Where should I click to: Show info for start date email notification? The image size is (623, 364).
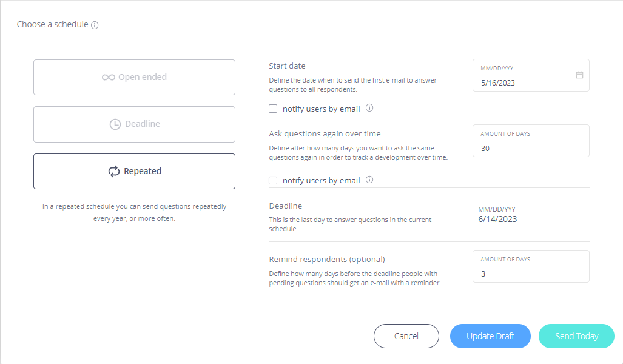[x=369, y=108]
